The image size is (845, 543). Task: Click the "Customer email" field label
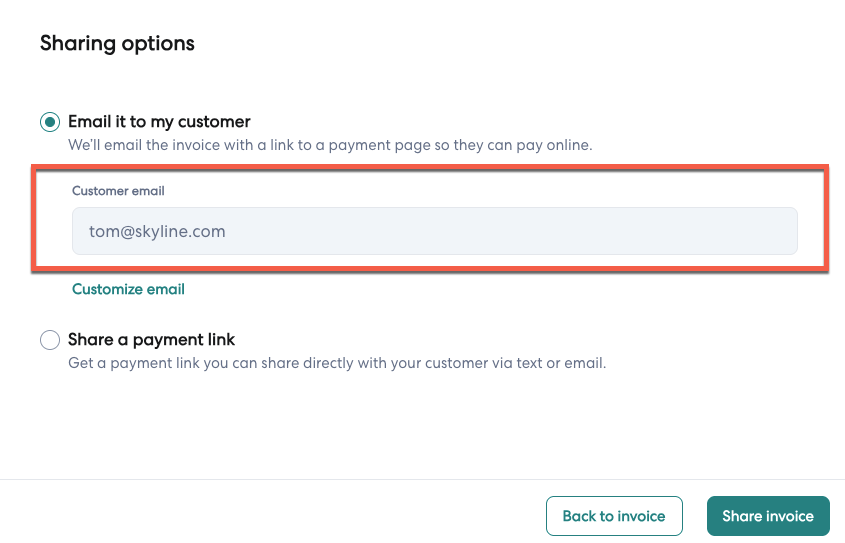tap(118, 190)
